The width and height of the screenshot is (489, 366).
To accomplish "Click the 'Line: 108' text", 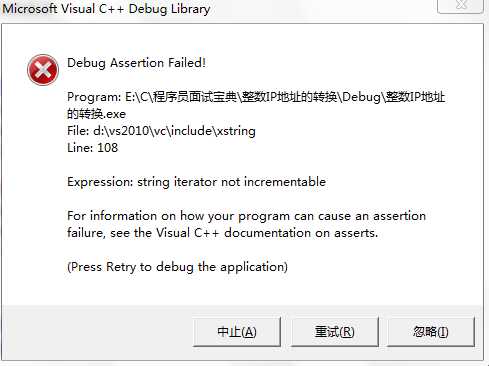I will (92, 148).
